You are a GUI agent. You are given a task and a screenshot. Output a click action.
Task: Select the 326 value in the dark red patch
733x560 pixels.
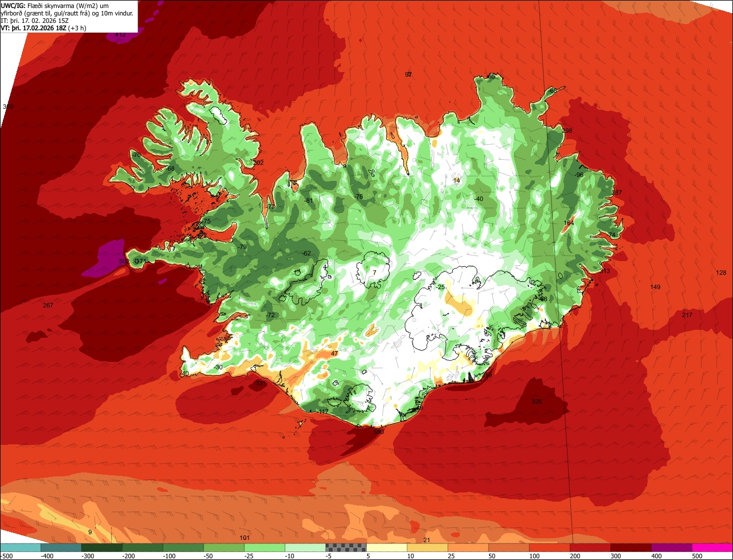click(x=537, y=401)
